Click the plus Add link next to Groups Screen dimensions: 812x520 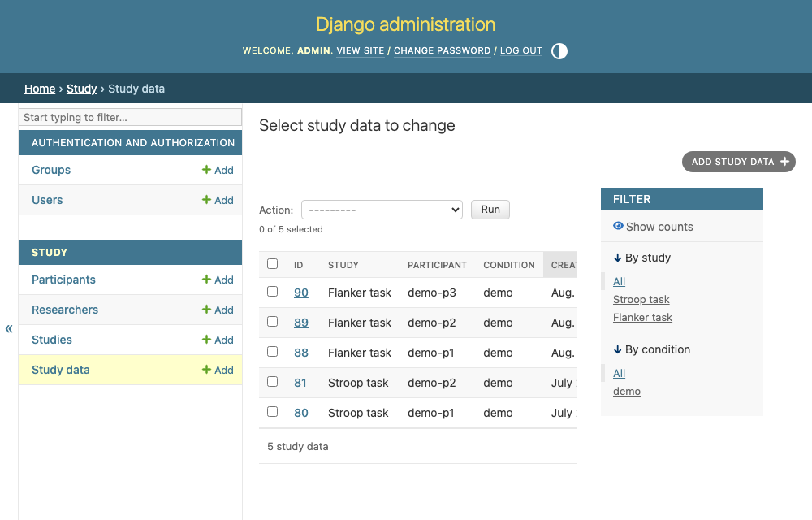click(218, 170)
